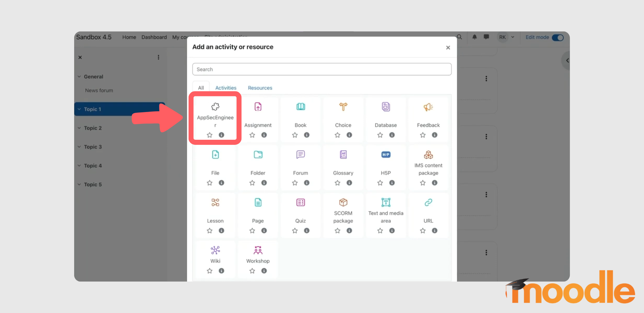Image resolution: width=644 pixels, height=313 pixels.
Task: Expand the Topic 5 section
Action: 79,184
